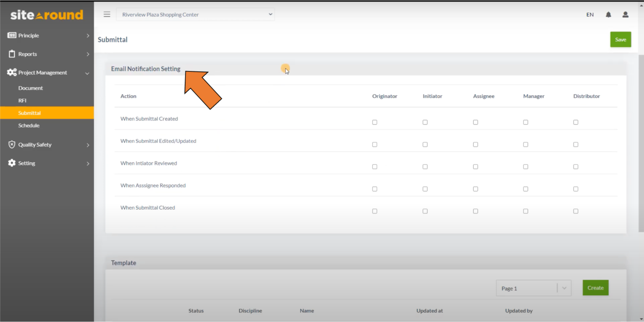Open the Riverview Plaza Shopping Center project selector

pos(195,14)
